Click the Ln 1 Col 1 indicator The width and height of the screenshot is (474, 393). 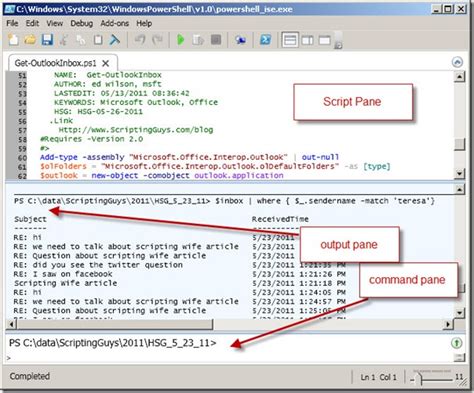(x=378, y=377)
